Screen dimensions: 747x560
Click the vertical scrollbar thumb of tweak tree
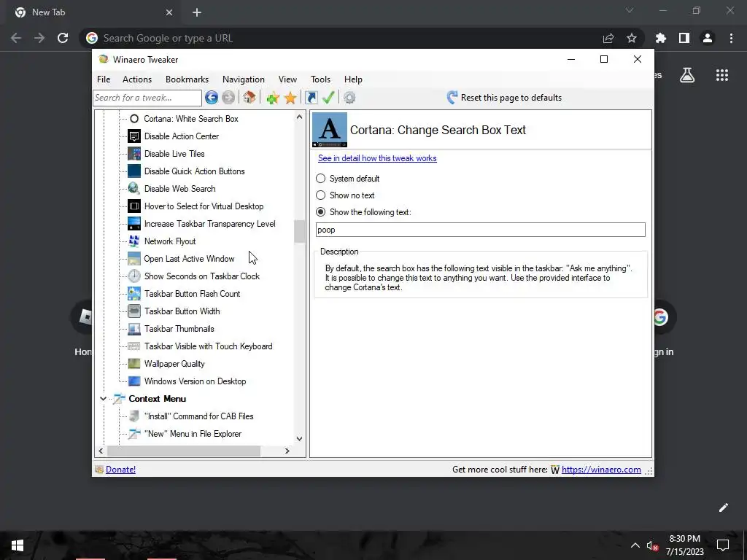pyautogui.click(x=299, y=231)
